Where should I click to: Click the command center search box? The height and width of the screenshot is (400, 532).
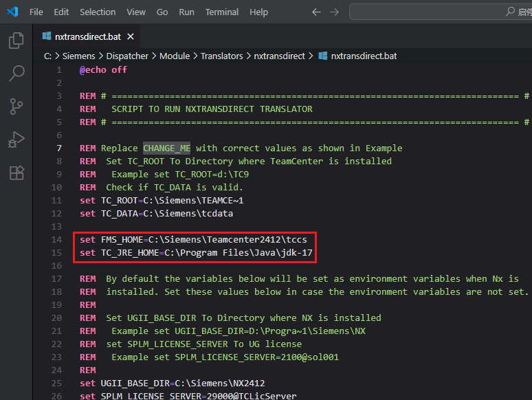tap(440, 12)
